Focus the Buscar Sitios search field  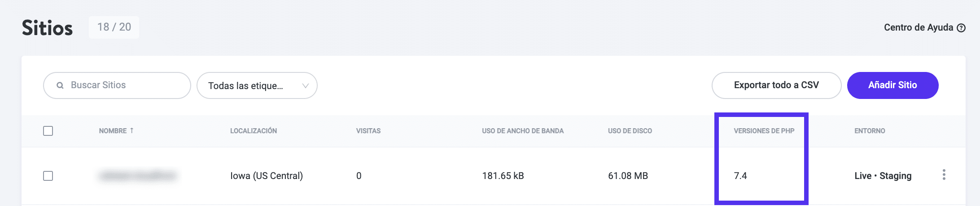[126, 85]
